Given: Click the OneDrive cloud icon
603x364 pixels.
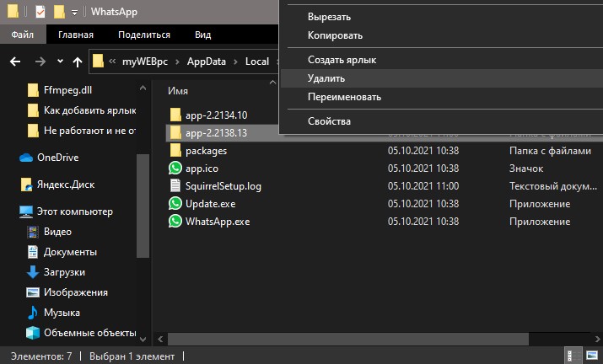Looking at the screenshot, I should pyautogui.click(x=26, y=158).
